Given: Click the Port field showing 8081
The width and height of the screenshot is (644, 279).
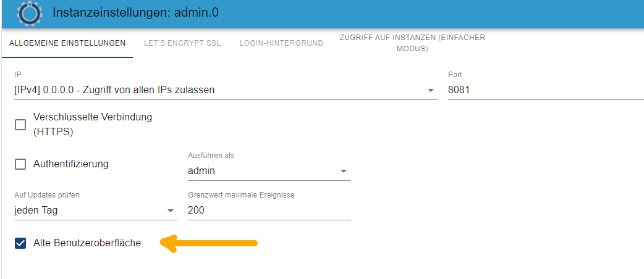Looking at the screenshot, I should (546, 90).
